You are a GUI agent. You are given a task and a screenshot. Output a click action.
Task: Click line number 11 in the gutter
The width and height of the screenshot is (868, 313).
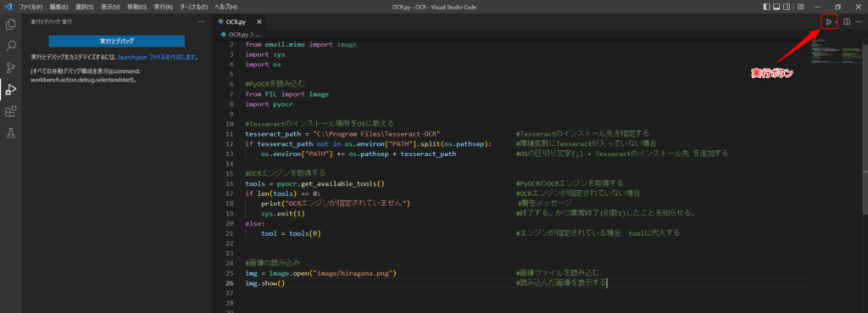point(231,133)
